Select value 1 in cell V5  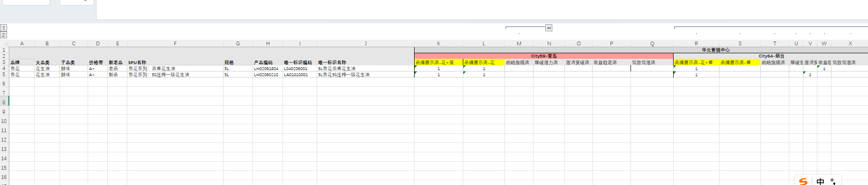click(x=810, y=74)
